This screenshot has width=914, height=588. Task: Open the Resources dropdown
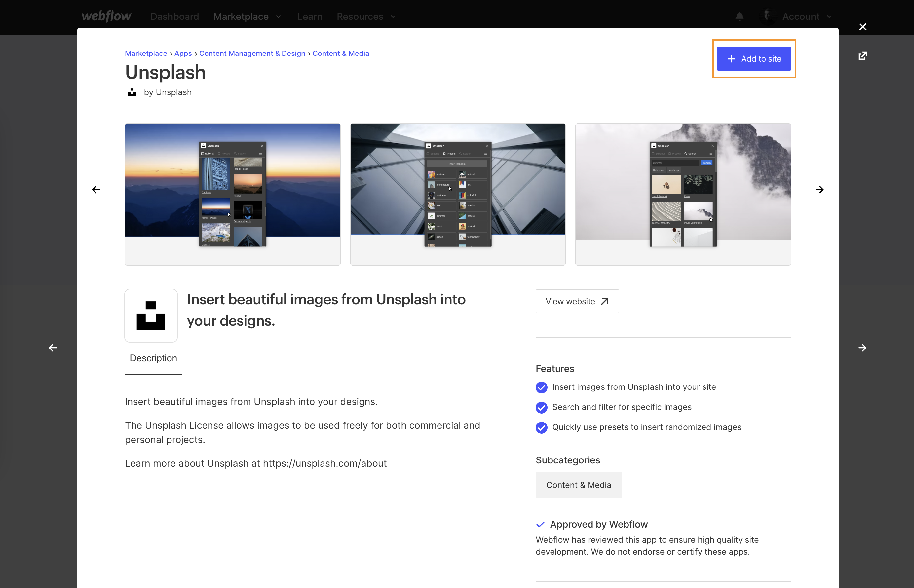(365, 17)
